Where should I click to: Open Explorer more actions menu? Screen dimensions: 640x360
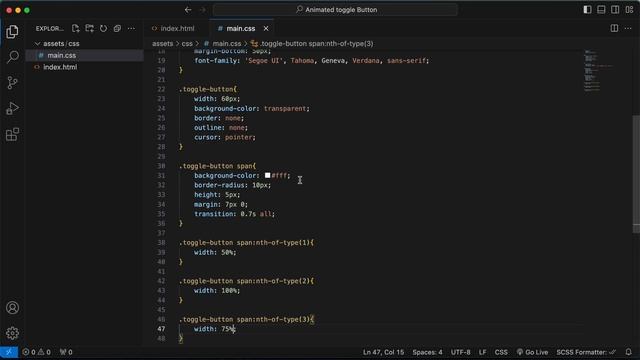click(x=131, y=29)
